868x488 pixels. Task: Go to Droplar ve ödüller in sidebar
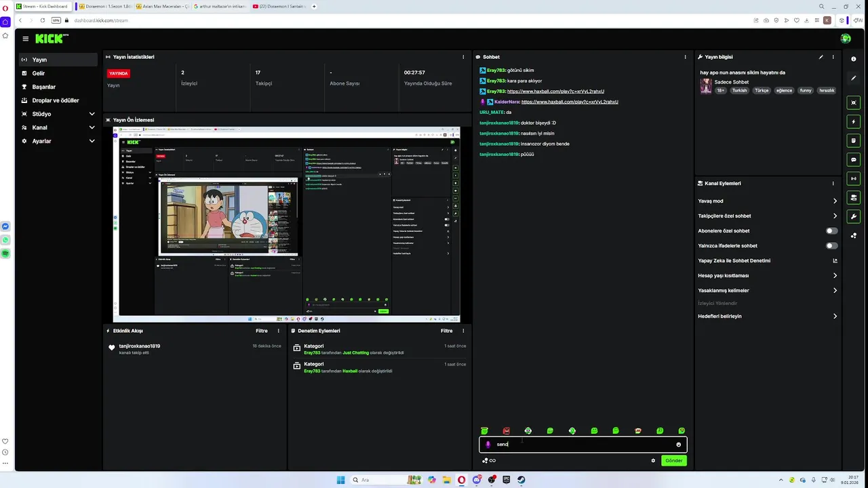(x=58, y=100)
